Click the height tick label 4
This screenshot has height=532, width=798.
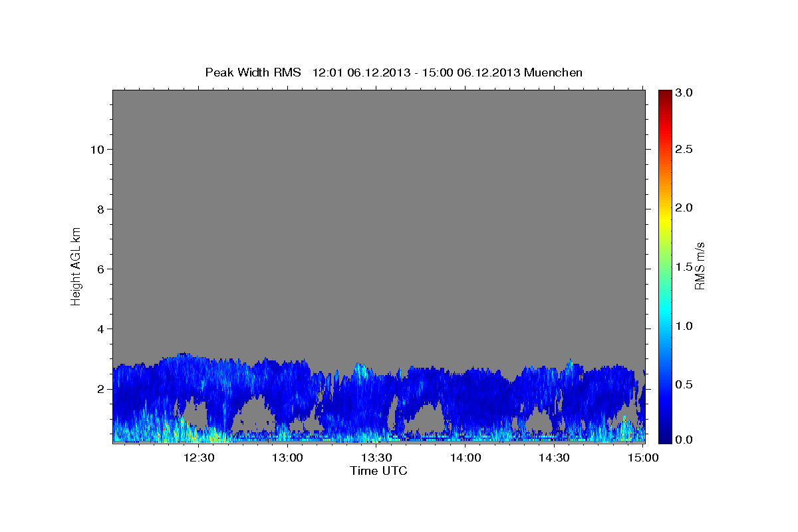101,329
